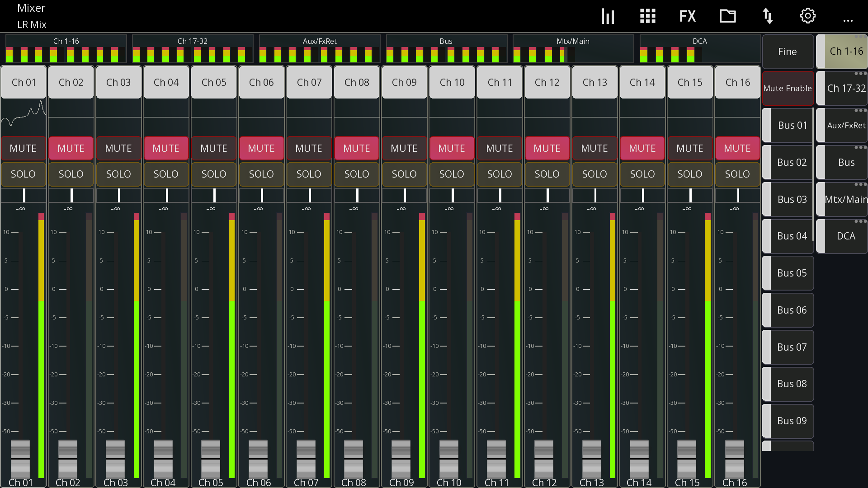Jump to Aux/FxRet meter overview

tap(320, 49)
